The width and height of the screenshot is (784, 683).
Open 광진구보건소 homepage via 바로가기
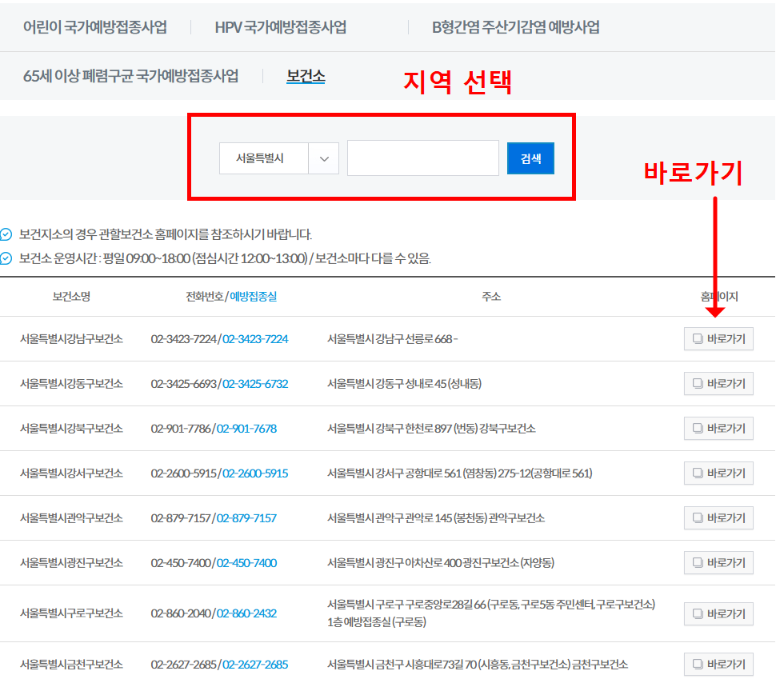click(x=718, y=563)
